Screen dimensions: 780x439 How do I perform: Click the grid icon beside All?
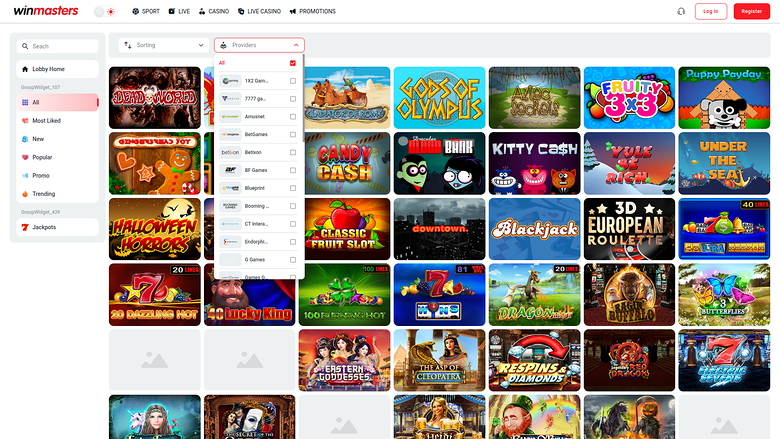coord(25,102)
